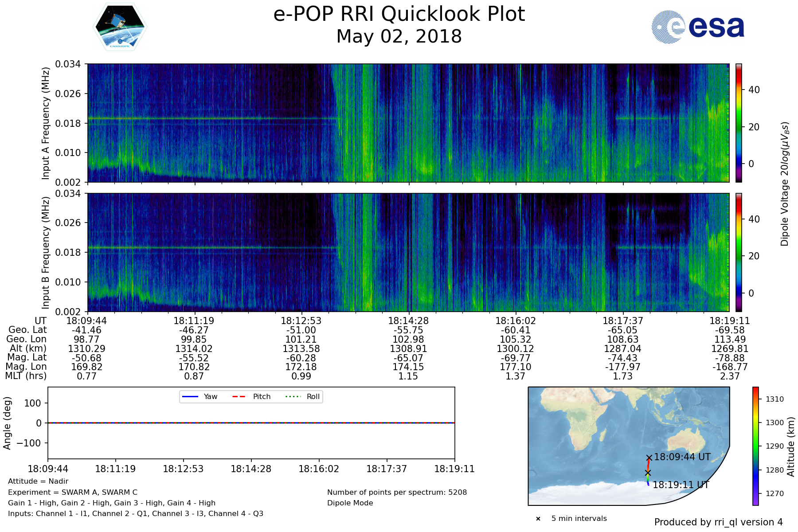Click the Altitude (km) colorbar
This screenshot has width=798, height=532.
(755, 446)
